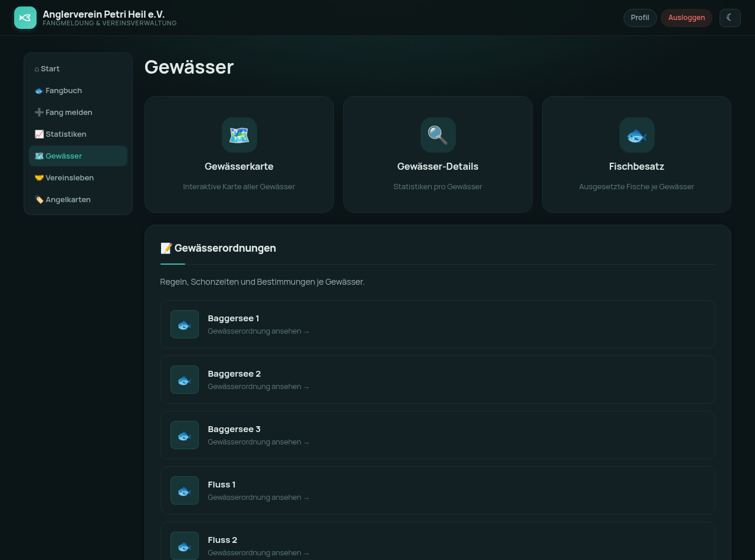Screen dimensions: 755x560
Task: Open the Gewässer-Details magnifier icon
Action: [x=438, y=135]
